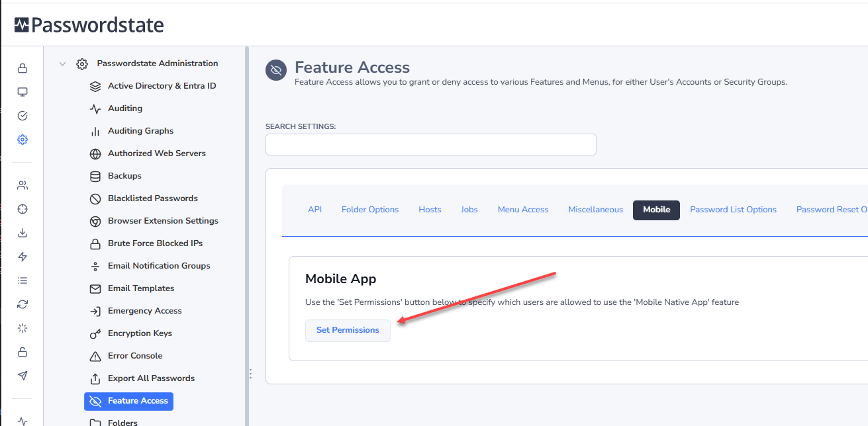Click the users group rail icon
The width and height of the screenshot is (868, 426).
[x=23, y=185]
